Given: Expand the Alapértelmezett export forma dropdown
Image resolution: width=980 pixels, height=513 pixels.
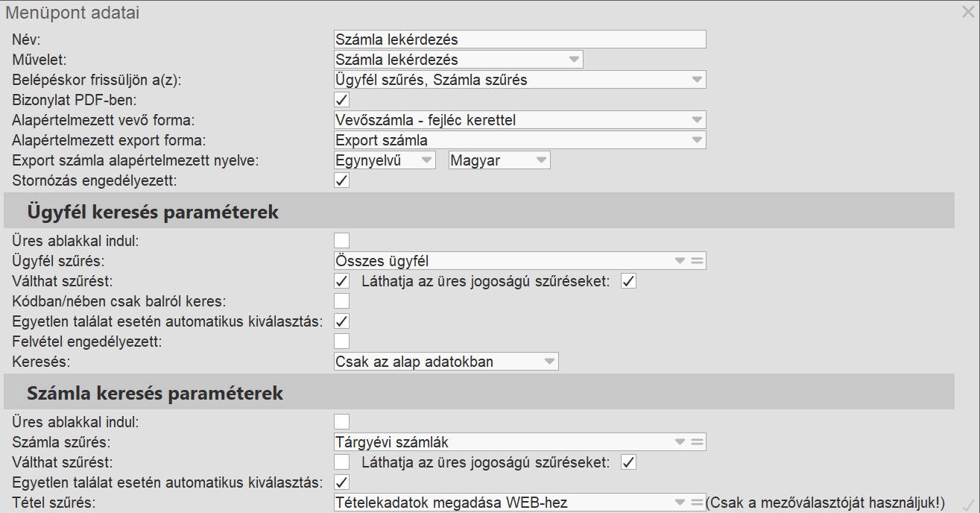Looking at the screenshot, I should coord(696,140).
